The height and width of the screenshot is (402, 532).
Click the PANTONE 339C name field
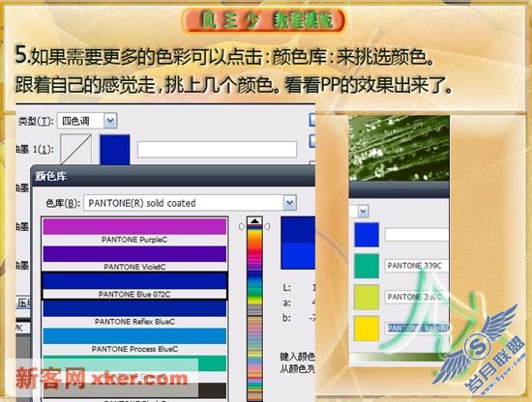click(x=417, y=266)
